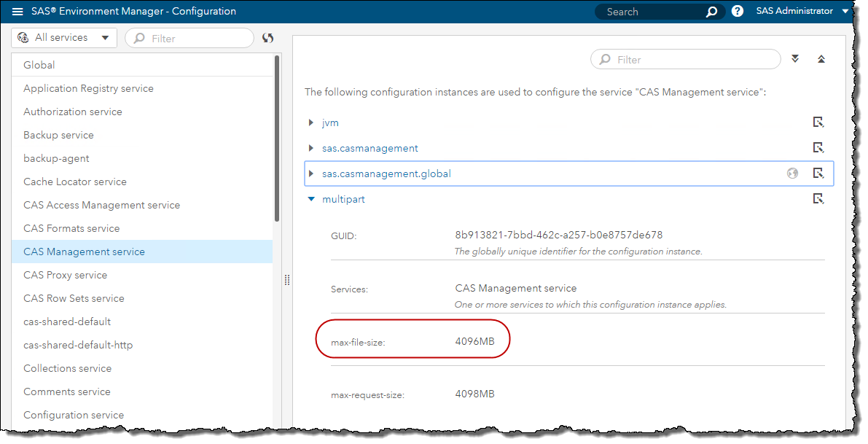
Task: Open the hamburger navigation menu
Action: coord(17,12)
